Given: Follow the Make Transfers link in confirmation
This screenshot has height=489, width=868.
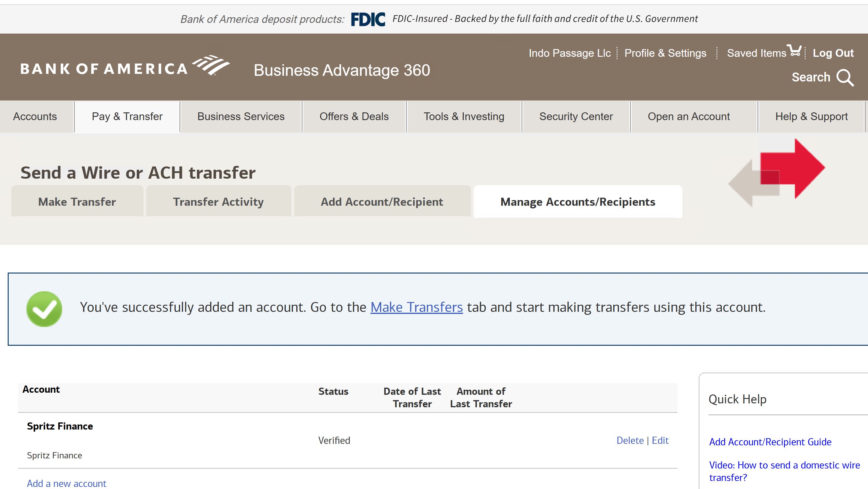Looking at the screenshot, I should point(417,307).
